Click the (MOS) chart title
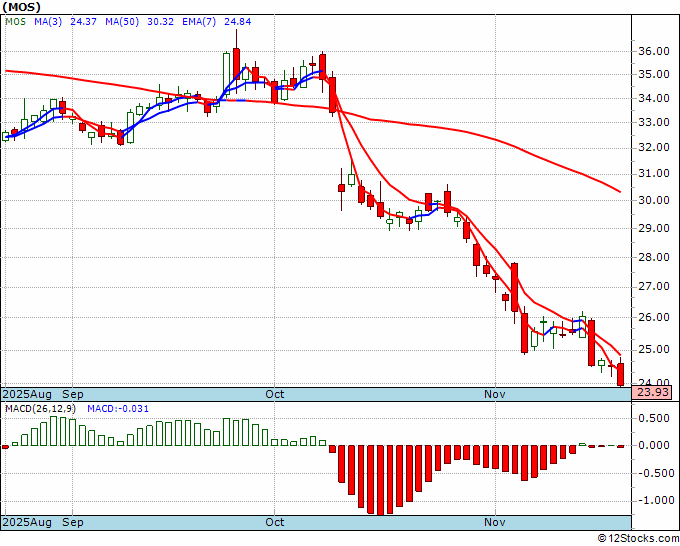 [x=21, y=7]
